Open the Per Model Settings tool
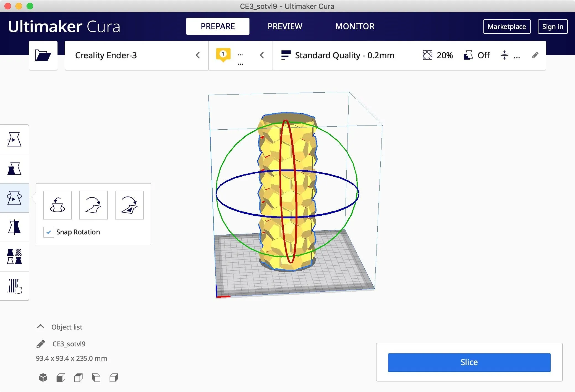575x392 pixels. point(14,257)
